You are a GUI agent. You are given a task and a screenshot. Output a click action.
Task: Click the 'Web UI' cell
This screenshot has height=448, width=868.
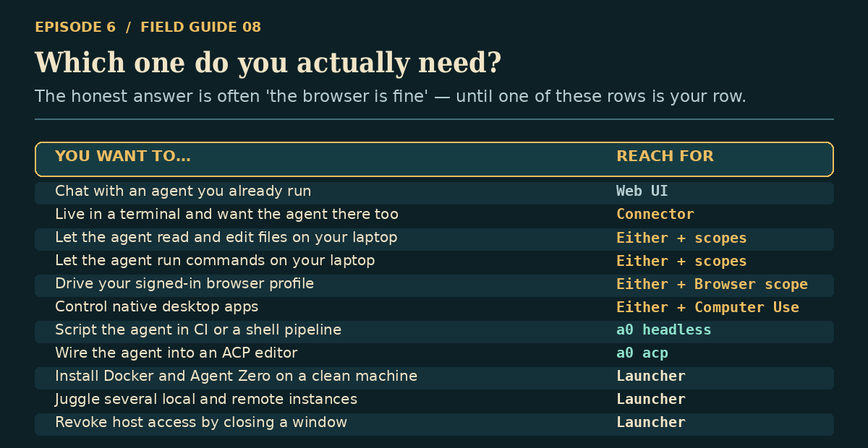[x=642, y=191]
